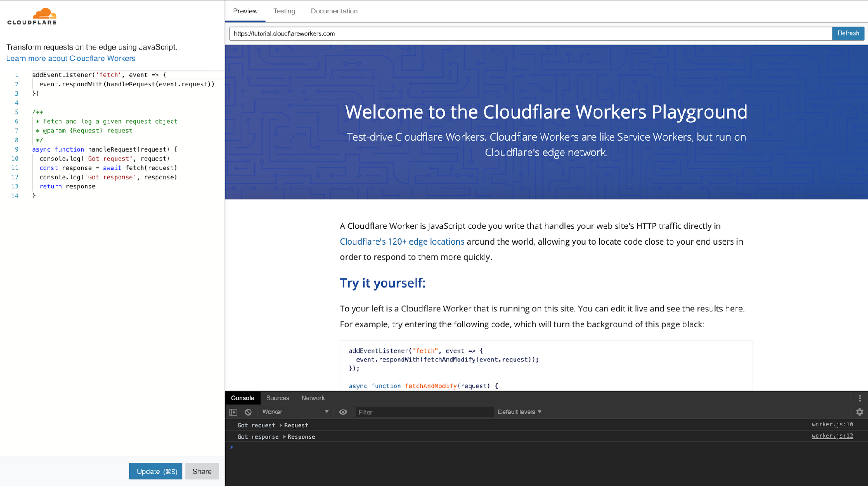This screenshot has width=868, height=486.
Task: Click the 'Got request' console log entry
Action: [273, 426]
